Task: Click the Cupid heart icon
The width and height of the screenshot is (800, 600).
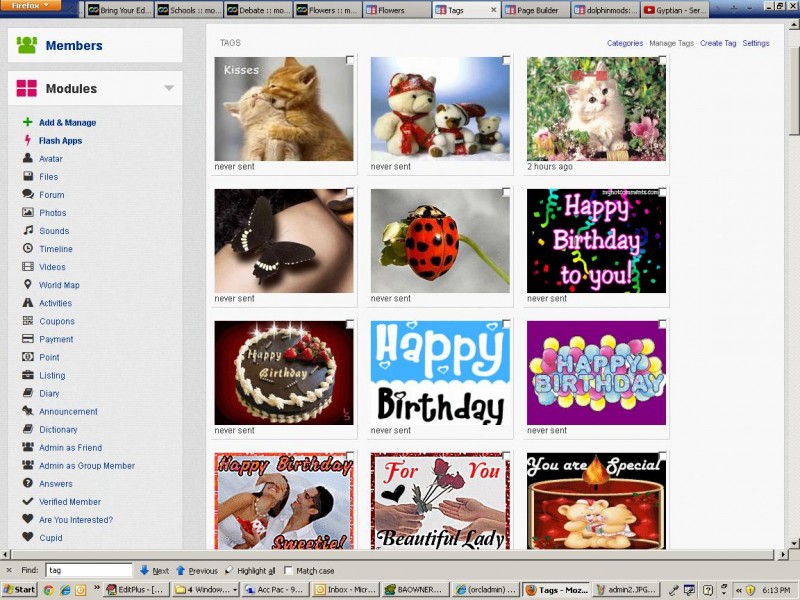Action: pos(28,538)
